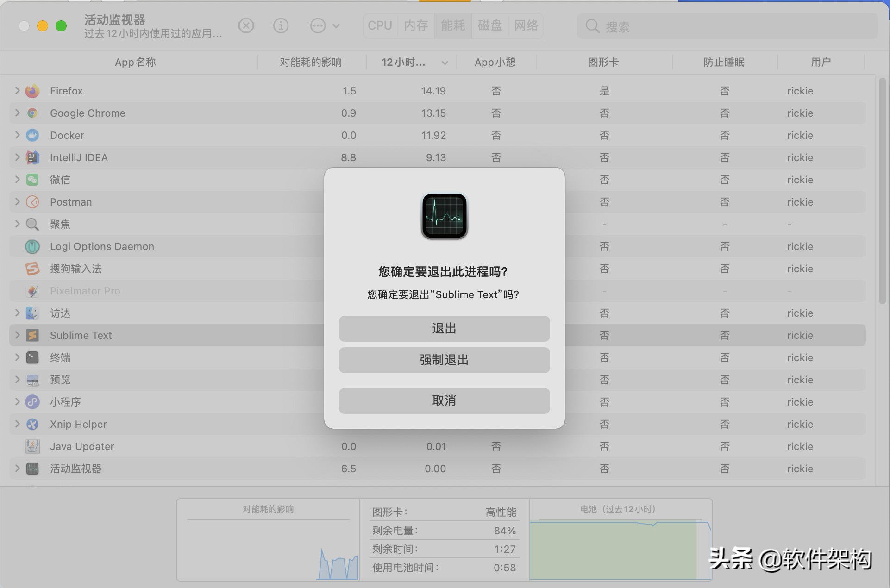Viewport: 890px width, 588px height.
Task: Click the Sublime Text app icon
Action: point(31,335)
